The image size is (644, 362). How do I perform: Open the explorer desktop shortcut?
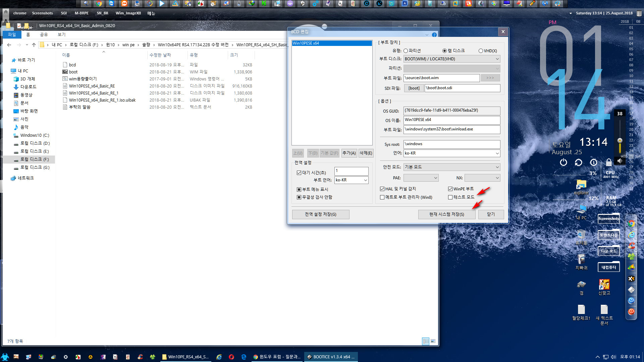coord(581,187)
